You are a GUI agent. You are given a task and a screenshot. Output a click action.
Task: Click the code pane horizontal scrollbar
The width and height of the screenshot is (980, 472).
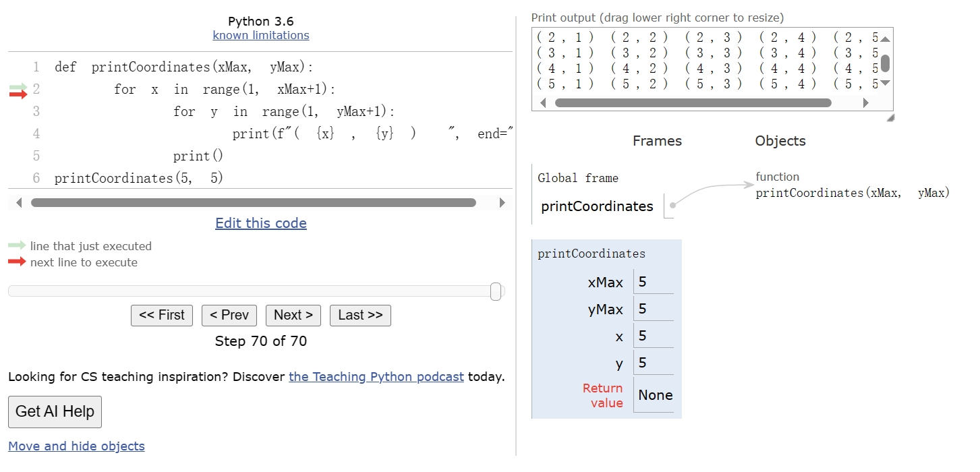point(254,203)
